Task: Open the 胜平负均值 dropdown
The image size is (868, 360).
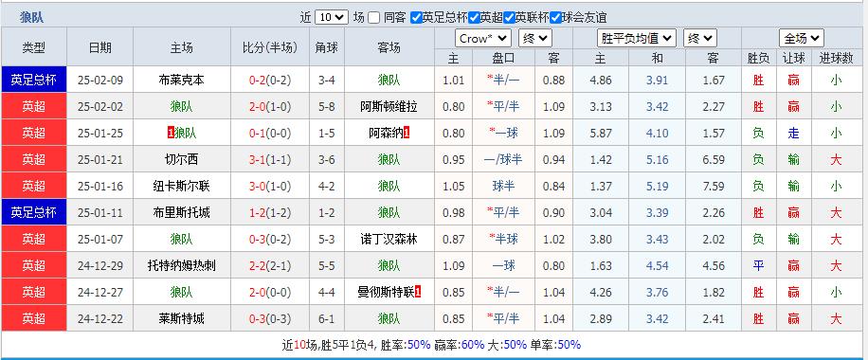Action: 637,38
